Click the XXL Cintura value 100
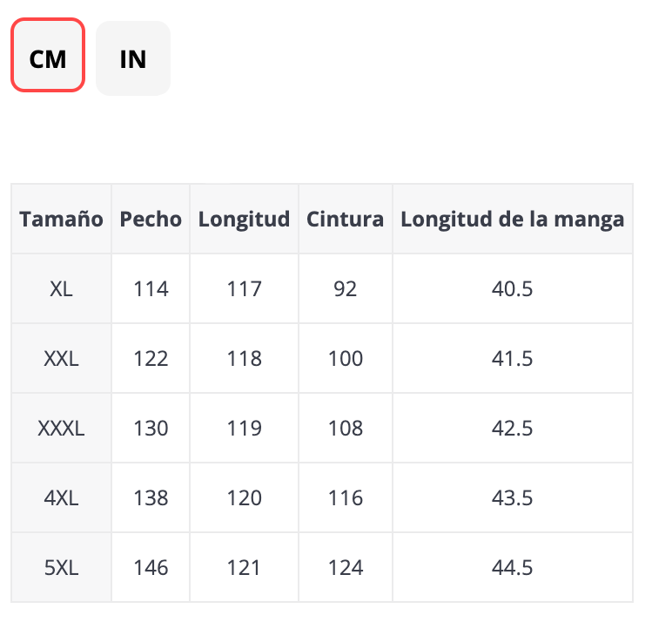Screen dimensions: 672x622 click(345, 358)
